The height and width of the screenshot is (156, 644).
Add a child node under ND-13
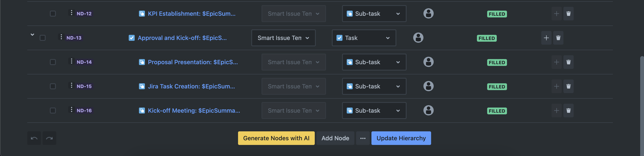(546, 38)
